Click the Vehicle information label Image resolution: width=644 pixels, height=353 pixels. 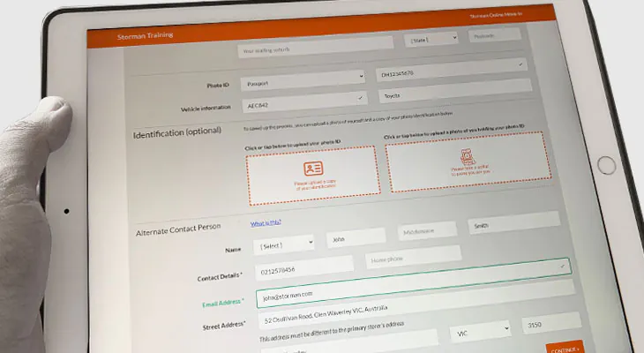[206, 108]
